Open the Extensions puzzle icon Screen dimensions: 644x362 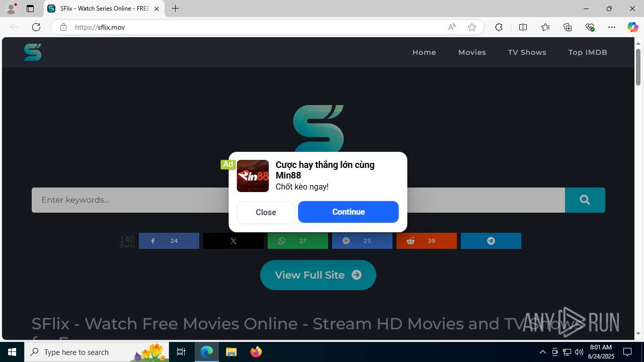tap(499, 27)
